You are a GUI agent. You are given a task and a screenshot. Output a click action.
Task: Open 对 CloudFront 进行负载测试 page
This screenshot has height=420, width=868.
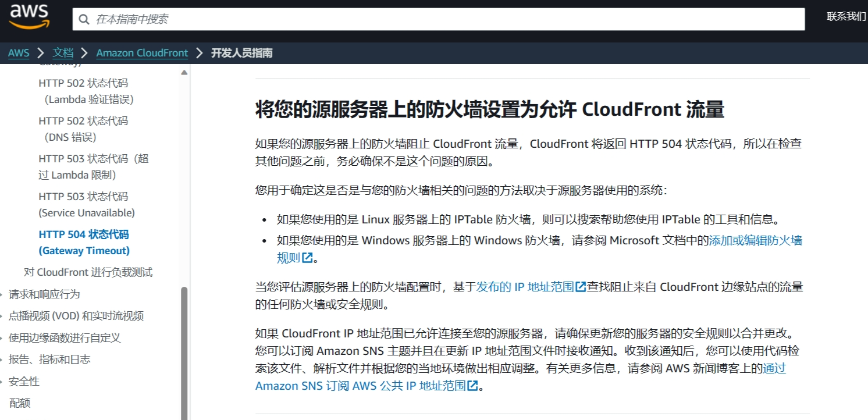tap(88, 272)
